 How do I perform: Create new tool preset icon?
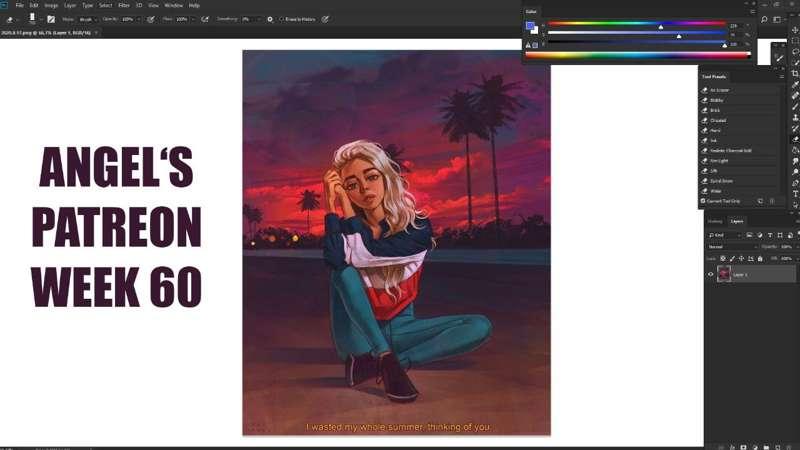(x=760, y=201)
